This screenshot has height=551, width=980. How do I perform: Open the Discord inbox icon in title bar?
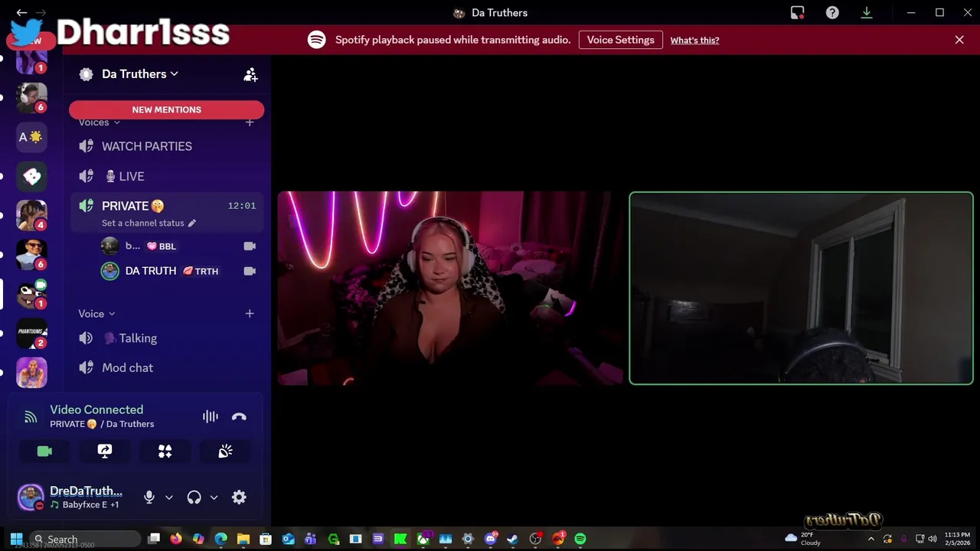[x=797, y=12]
